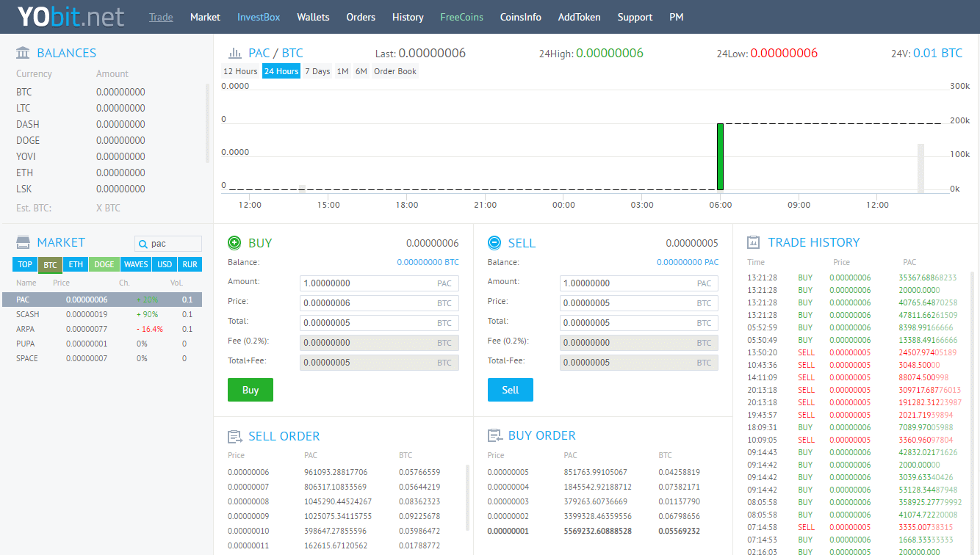This screenshot has width=980, height=555.
Task: Click the market search field containing pac
Action: click(168, 244)
